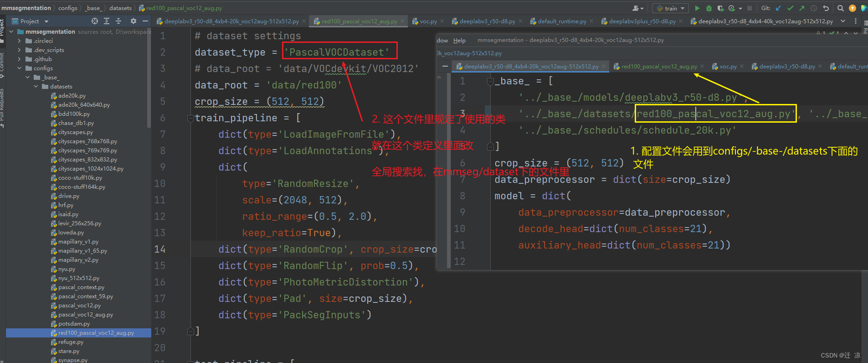Viewport: 868px width, 363px height.
Task: Open Project panel settings gear
Action: tap(134, 21)
